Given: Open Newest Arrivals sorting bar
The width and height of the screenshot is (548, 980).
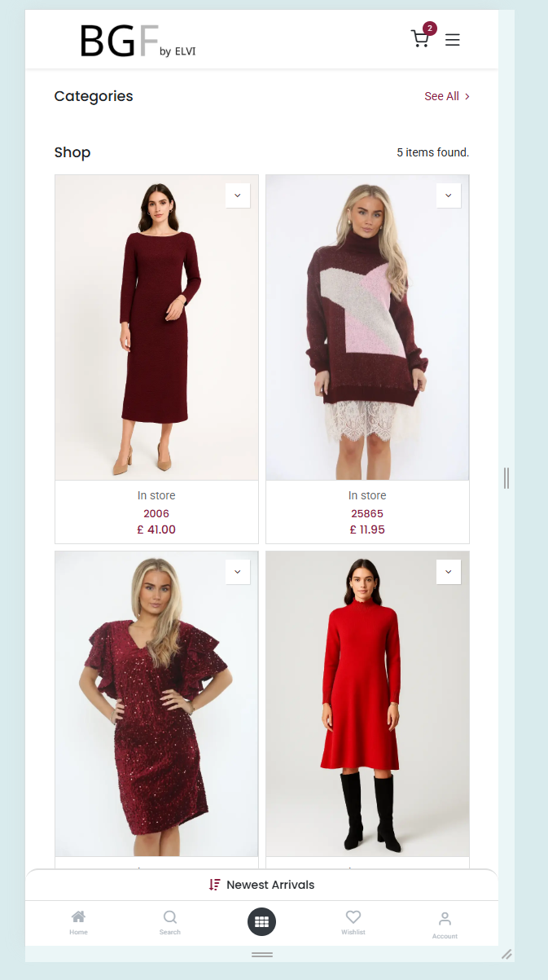Looking at the screenshot, I should click(x=261, y=885).
